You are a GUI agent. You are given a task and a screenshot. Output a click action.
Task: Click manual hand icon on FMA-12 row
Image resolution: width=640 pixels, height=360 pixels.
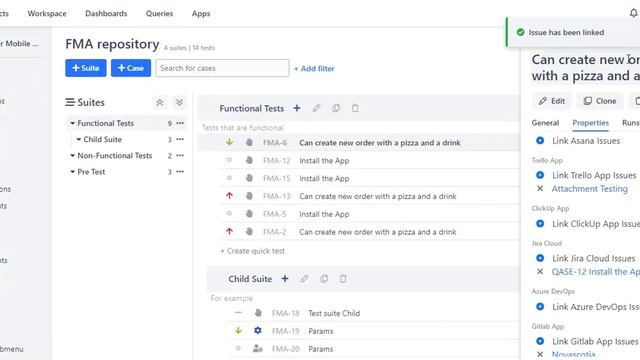(x=249, y=160)
